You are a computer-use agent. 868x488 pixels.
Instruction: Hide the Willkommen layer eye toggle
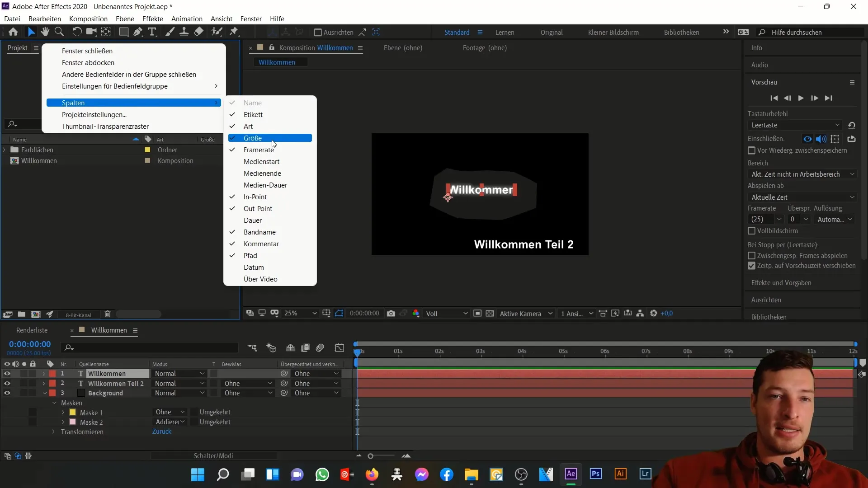pos(7,374)
